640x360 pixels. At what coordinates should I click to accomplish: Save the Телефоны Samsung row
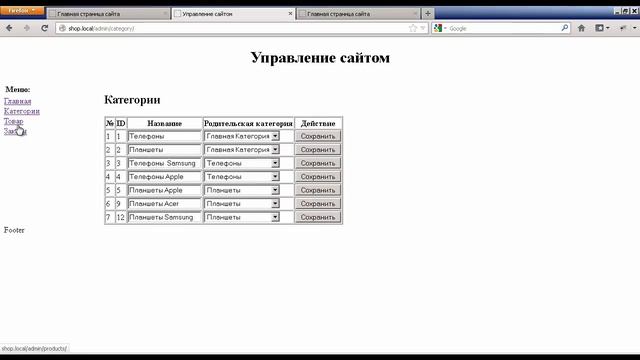(x=318, y=163)
